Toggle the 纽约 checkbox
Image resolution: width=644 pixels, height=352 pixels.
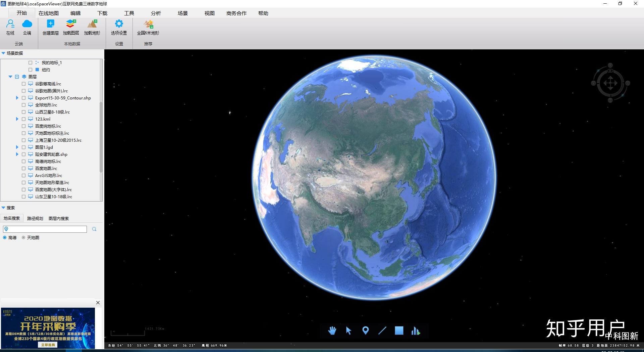(x=31, y=70)
